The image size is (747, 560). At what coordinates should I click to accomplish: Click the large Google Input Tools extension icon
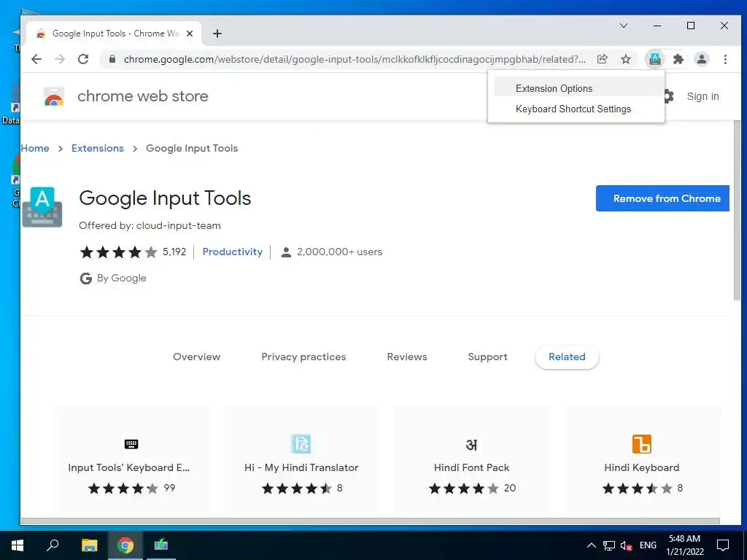[42, 206]
